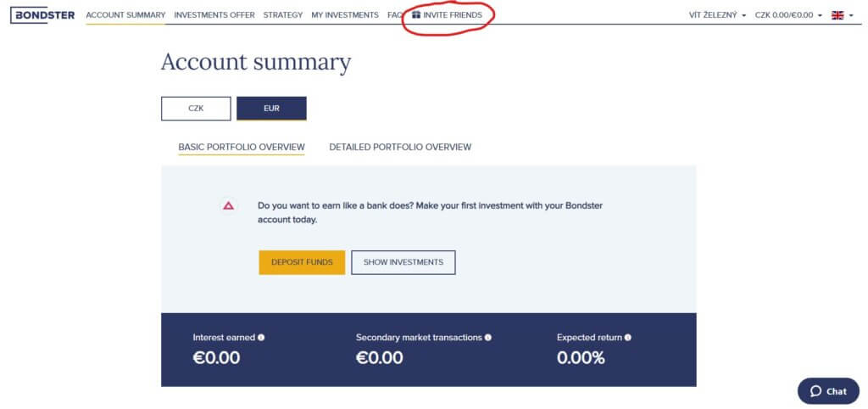Open the Chat widget
Image resolution: width=868 pixels, height=409 pixels.
click(x=828, y=391)
